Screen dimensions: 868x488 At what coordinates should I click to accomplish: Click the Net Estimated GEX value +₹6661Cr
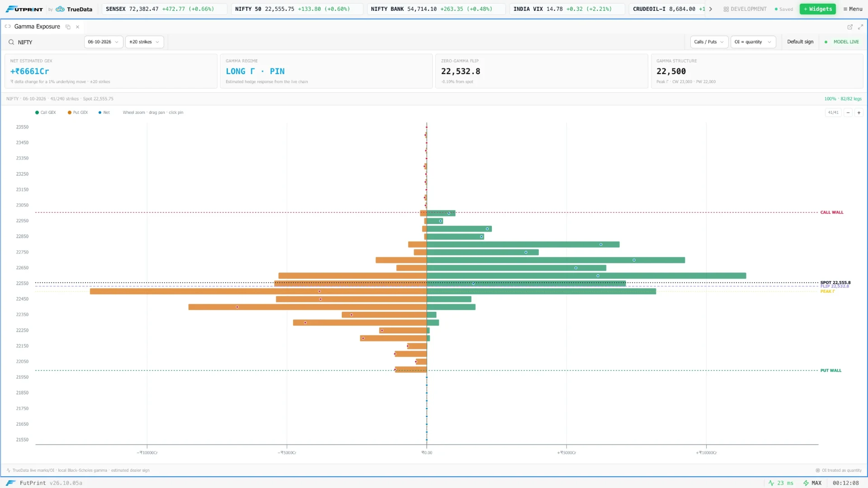click(30, 71)
